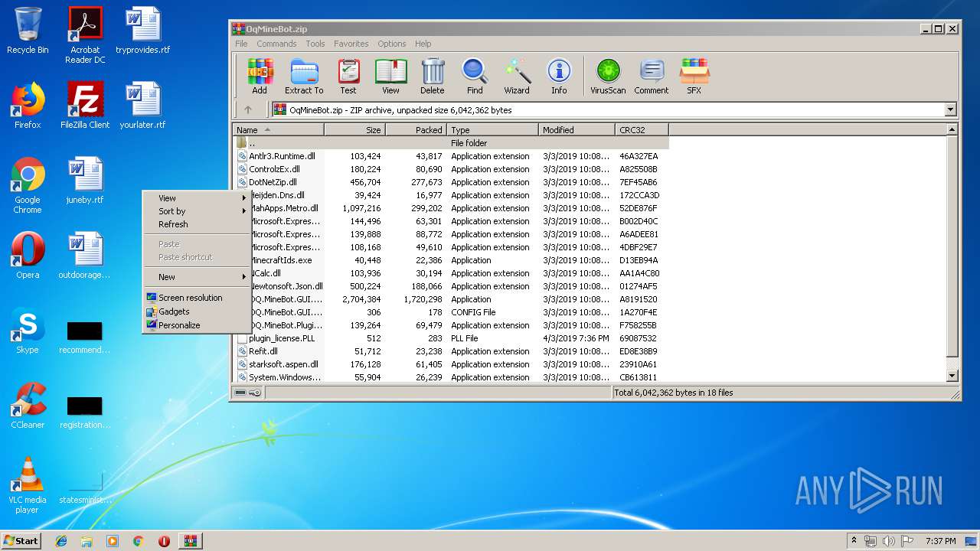
Task: Sort by CRC32 column header
Action: (642, 130)
